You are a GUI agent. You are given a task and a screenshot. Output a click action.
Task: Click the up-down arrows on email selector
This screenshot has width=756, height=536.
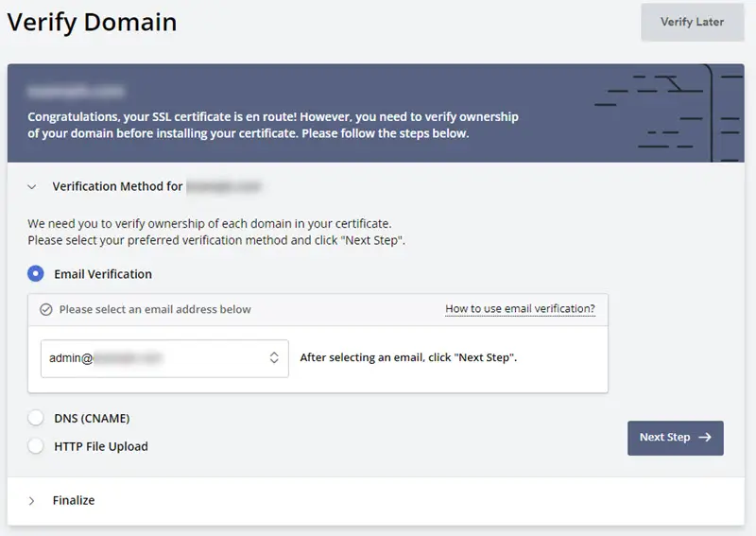coord(274,357)
